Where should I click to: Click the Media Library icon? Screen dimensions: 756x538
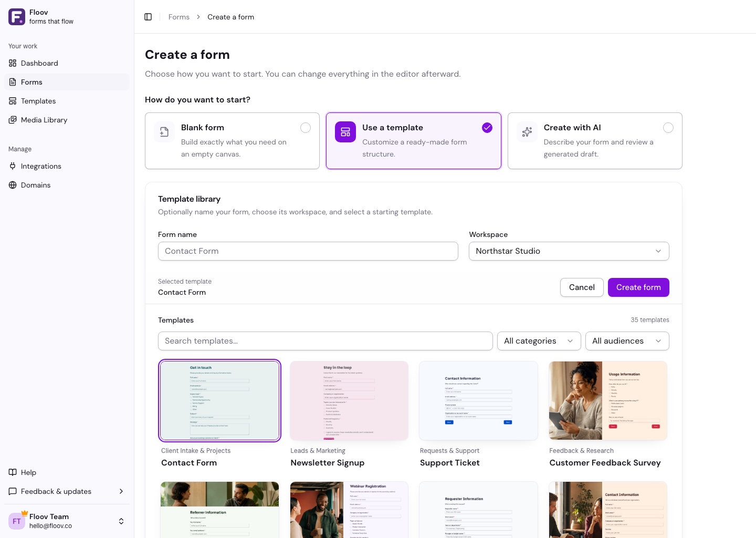13,120
